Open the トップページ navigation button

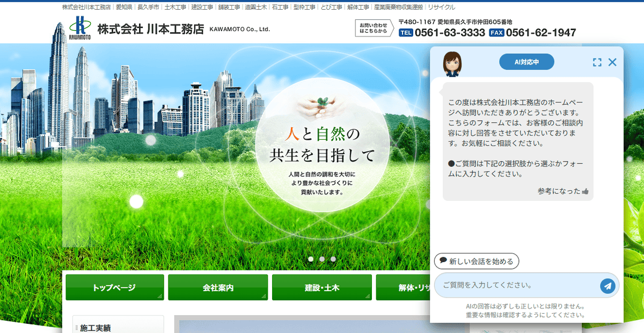114,287
